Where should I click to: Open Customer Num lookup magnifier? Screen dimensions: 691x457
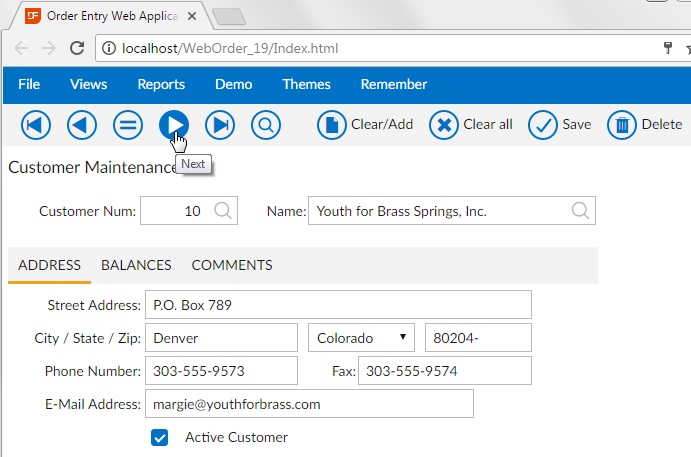(x=223, y=211)
